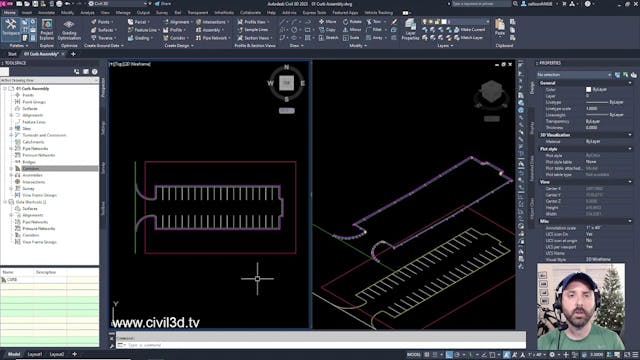This screenshot has width=640, height=360.
Task: Select CURB row in item list
Action: point(49,280)
